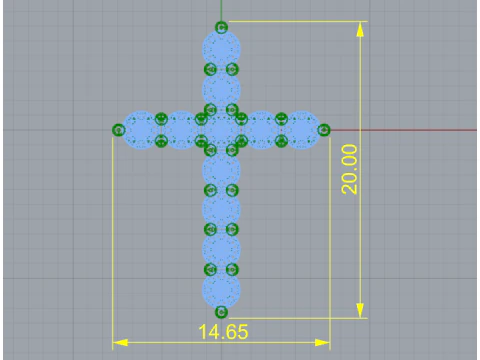Image resolution: width=480 pixels, height=360 pixels.
Task: Pick the prong at the left arm's end
Action: 118,130
